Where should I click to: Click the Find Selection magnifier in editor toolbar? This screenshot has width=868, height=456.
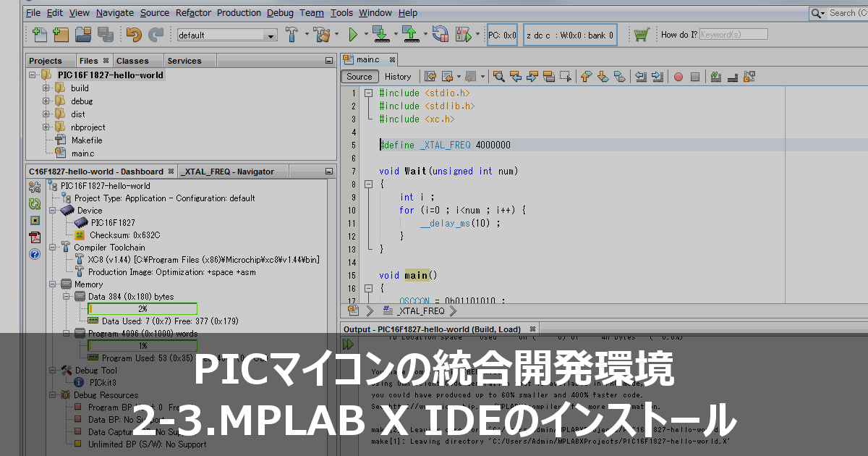point(498,76)
